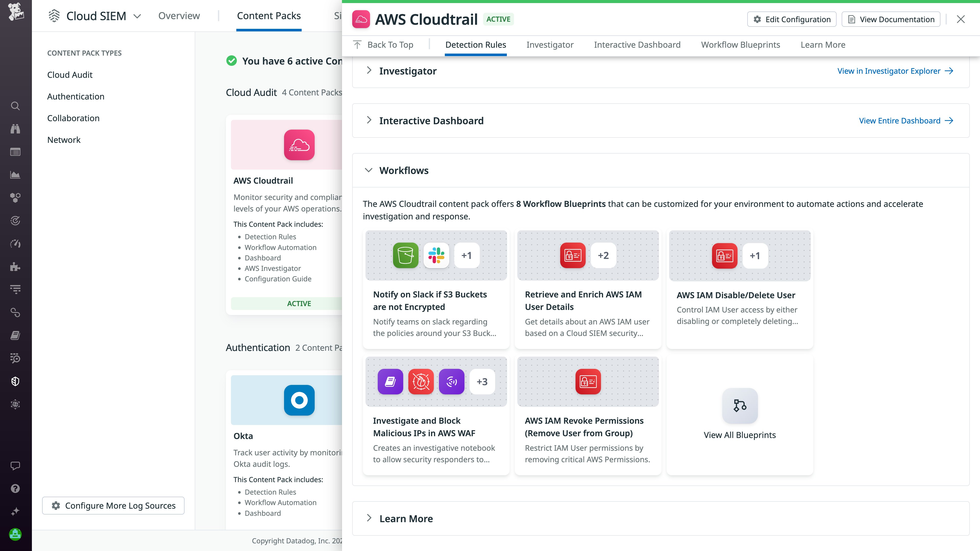This screenshot has height=551, width=980.
Task: Select the Security shield icon in sidebar
Action: (15, 381)
